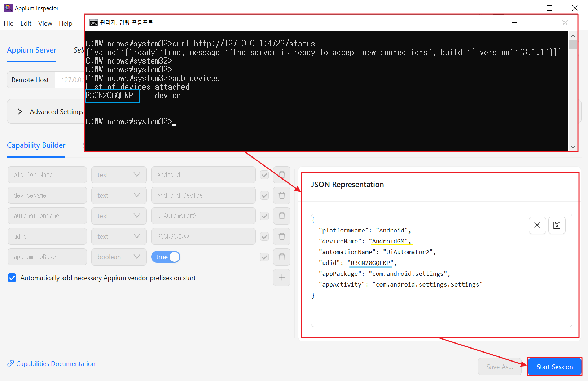588x381 pixels.
Task: Delete the automationName capability row
Action: [282, 216]
